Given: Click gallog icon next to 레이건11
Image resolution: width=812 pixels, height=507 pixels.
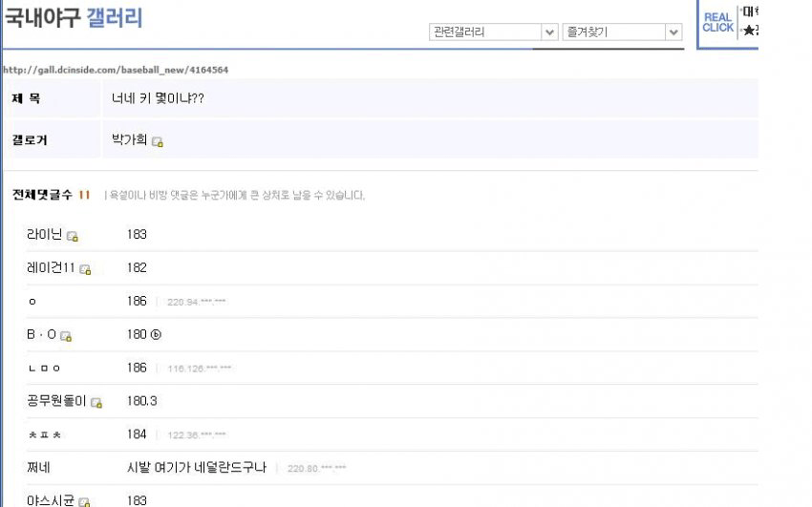Looking at the screenshot, I should pyautogui.click(x=85, y=269).
